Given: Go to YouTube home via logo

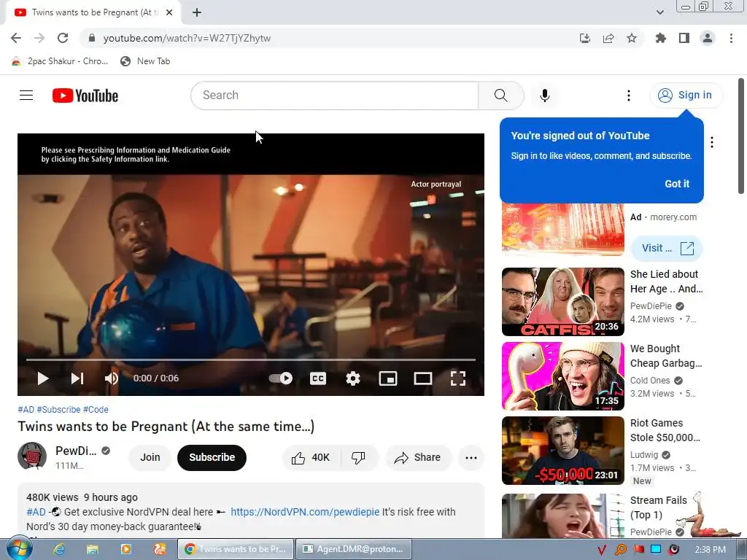Looking at the screenshot, I should (x=85, y=96).
